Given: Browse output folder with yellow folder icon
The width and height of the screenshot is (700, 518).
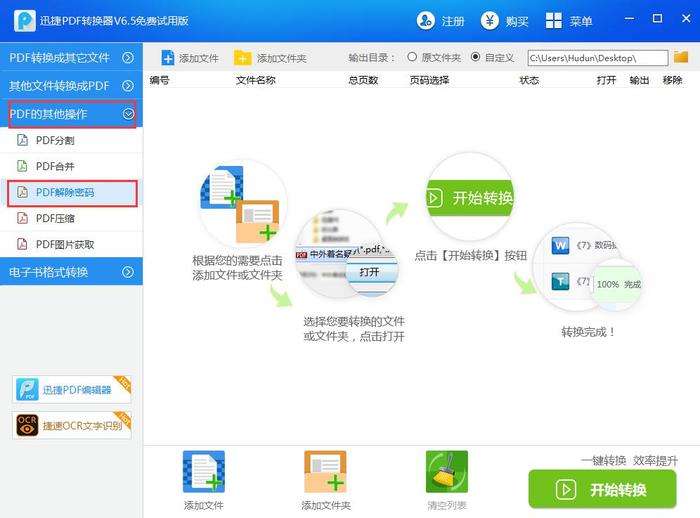Looking at the screenshot, I should pyautogui.click(x=681, y=57).
